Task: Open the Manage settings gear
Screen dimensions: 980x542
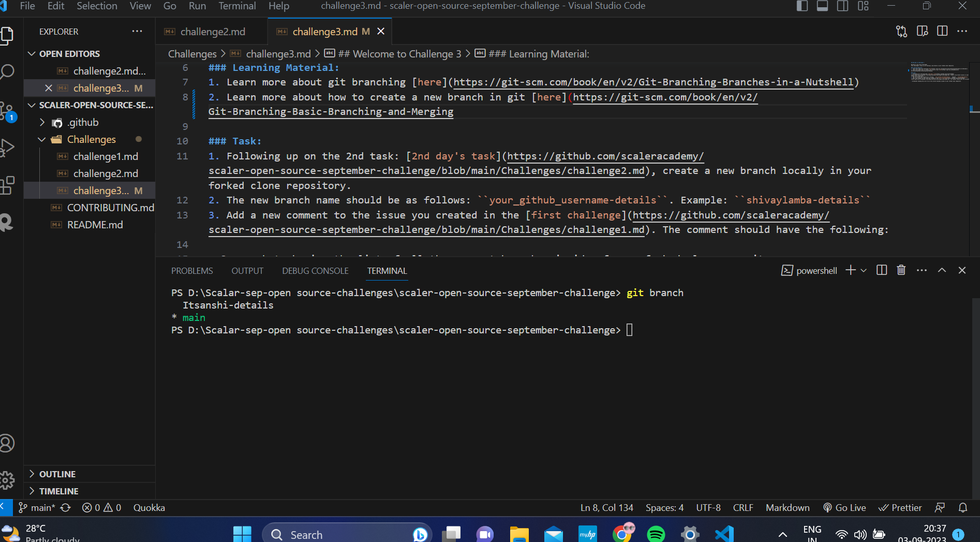Action: pos(8,480)
